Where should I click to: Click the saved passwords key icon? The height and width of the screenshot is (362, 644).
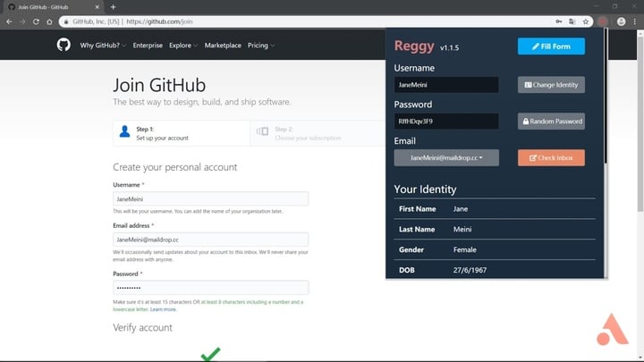557,21
